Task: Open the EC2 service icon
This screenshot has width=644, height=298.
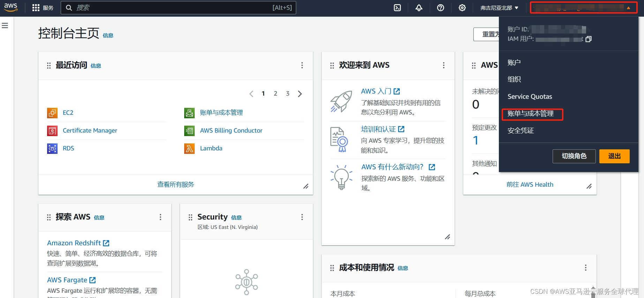Action: point(52,113)
